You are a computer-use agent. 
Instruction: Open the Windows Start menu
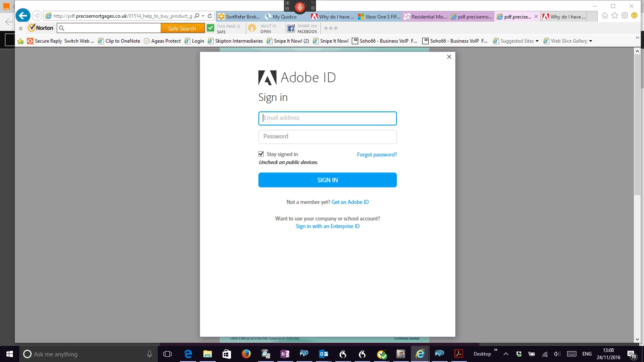coord(10,354)
